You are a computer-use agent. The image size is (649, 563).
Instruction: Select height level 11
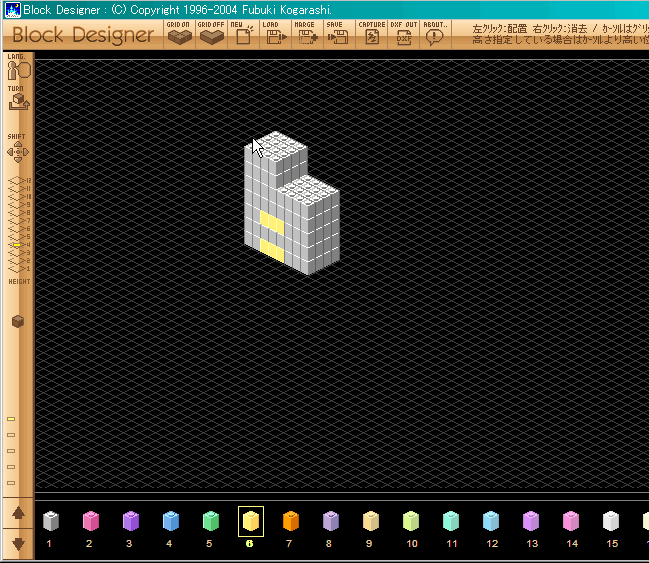coord(19,189)
